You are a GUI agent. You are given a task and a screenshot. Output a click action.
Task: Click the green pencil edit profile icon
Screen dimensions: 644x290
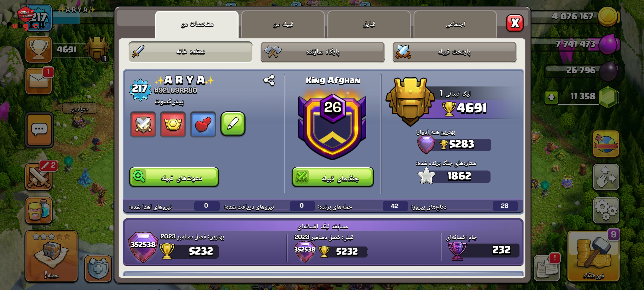tap(233, 124)
